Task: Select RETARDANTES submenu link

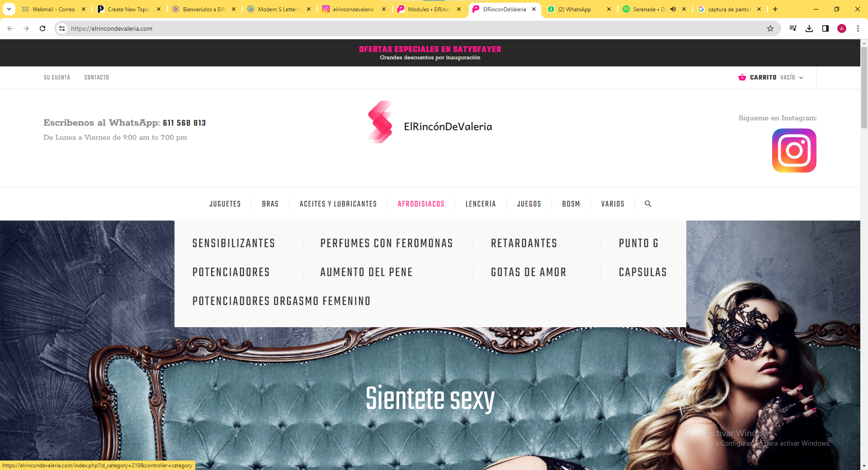Action: (524, 243)
